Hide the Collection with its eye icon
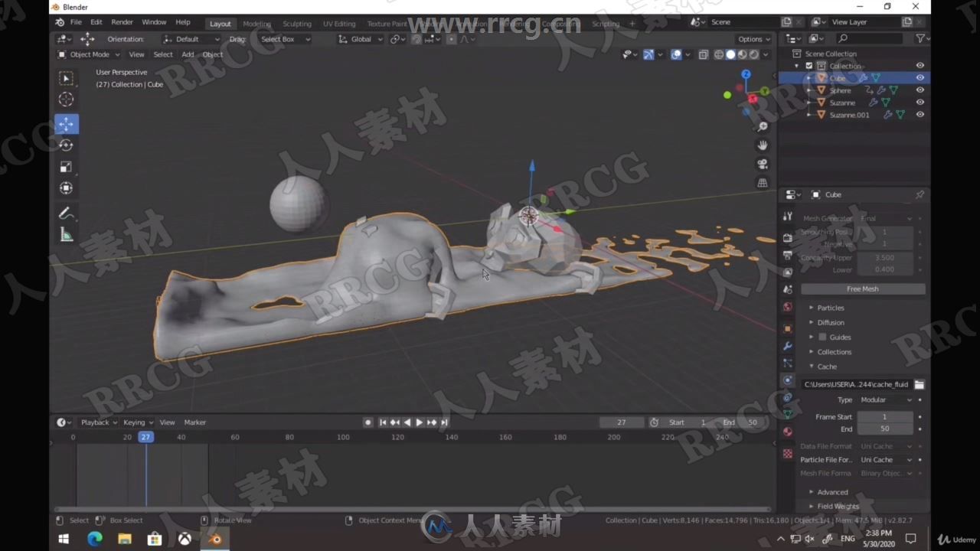 pos(920,65)
